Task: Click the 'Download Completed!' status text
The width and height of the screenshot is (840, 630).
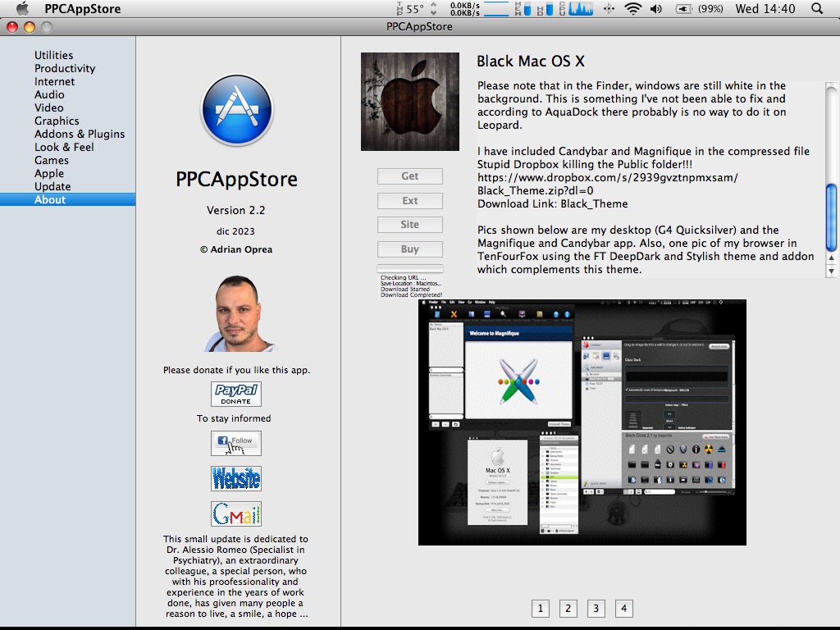Action: [411, 294]
